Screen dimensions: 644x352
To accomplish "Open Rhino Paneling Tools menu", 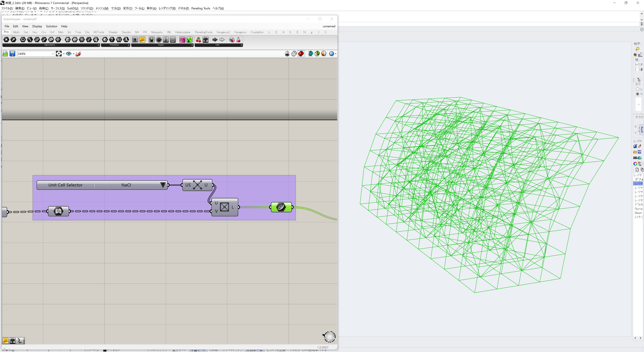I will pos(201,8).
